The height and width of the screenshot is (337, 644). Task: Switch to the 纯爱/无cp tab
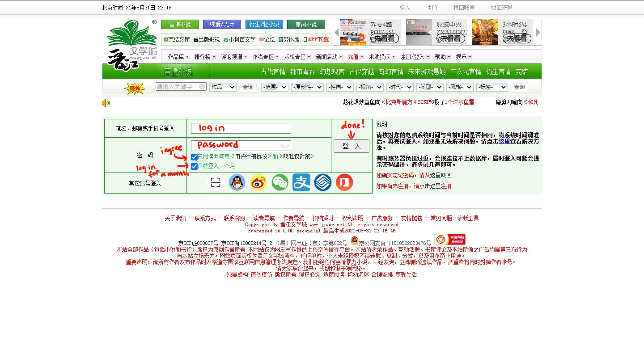[222, 25]
